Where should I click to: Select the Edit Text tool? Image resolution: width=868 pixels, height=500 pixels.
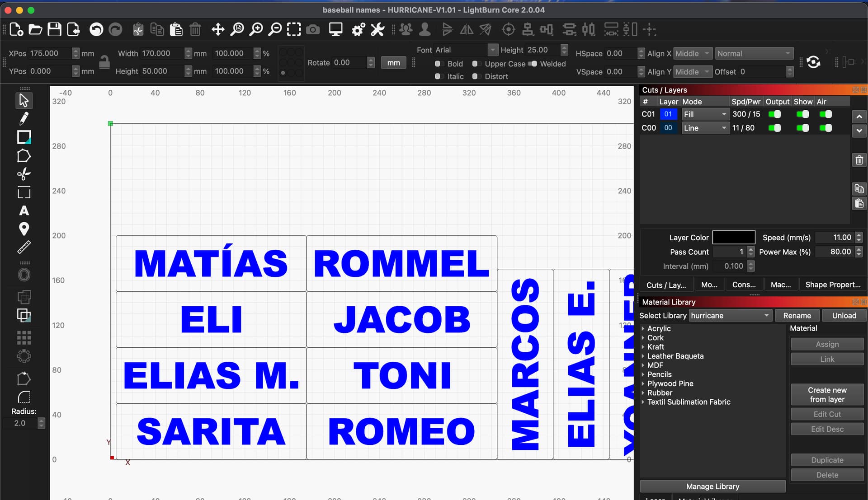[24, 211]
